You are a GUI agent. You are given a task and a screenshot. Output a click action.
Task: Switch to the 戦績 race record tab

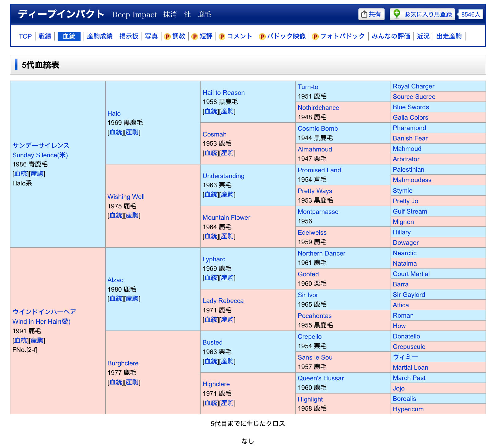point(45,36)
